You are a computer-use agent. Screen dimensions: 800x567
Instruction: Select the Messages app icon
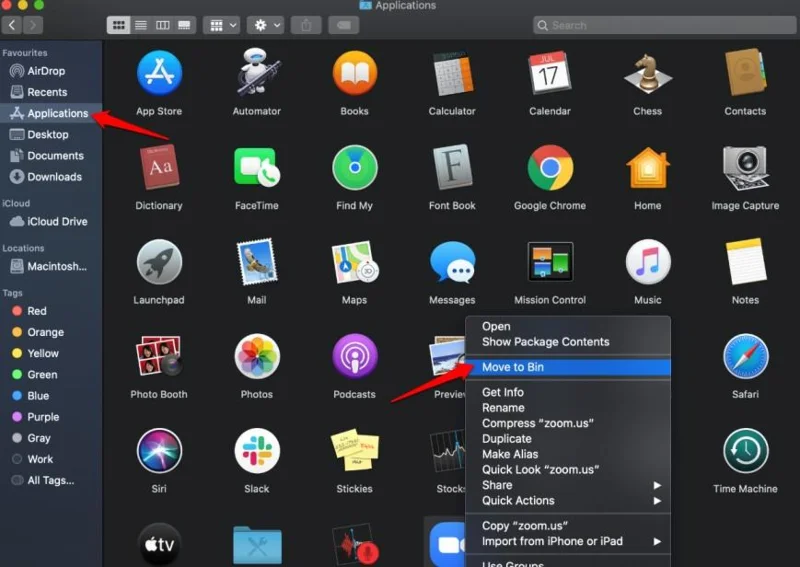coord(453,262)
